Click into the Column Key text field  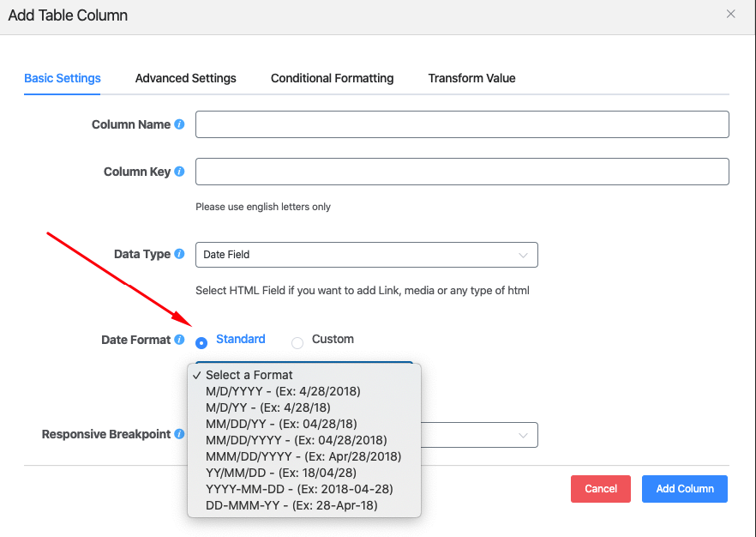462,172
